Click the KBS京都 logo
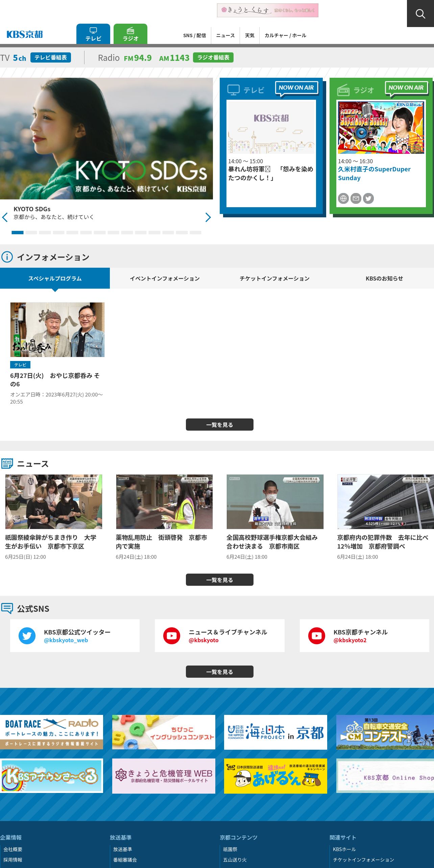The width and height of the screenshot is (434, 868). tap(25, 34)
